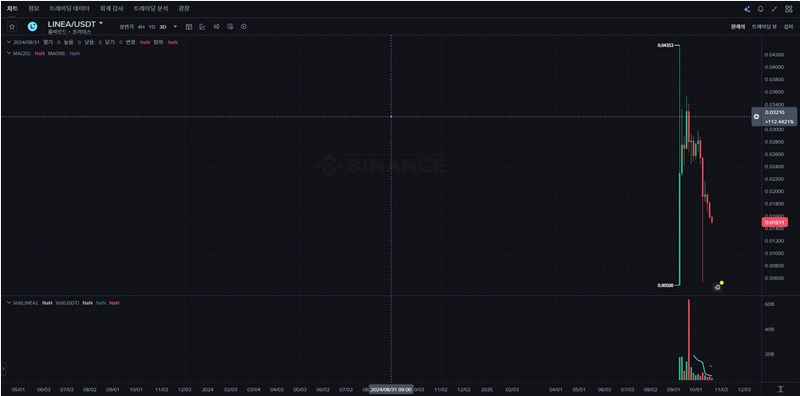The image size is (800, 396).
Task: Click the 0.04200 price axis label
Action: point(774,54)
